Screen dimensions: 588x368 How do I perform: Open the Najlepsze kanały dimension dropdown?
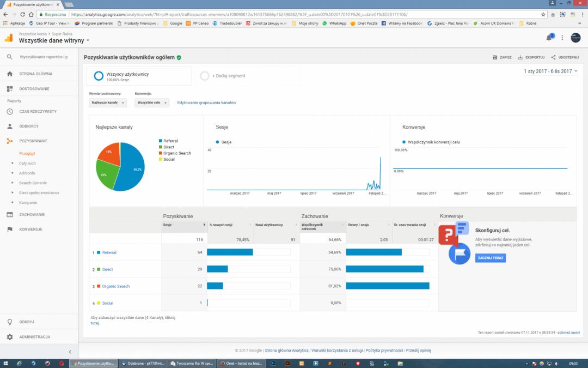[108, 102]
